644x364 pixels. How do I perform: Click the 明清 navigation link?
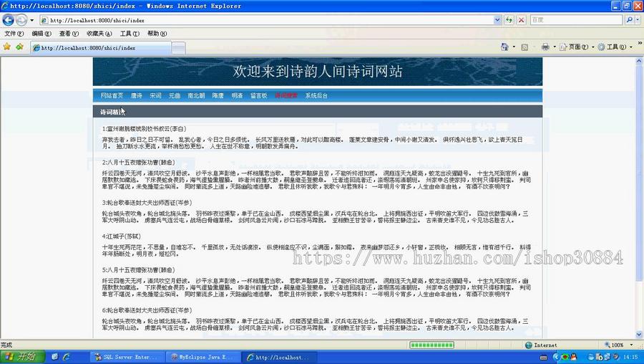(237, 95)
